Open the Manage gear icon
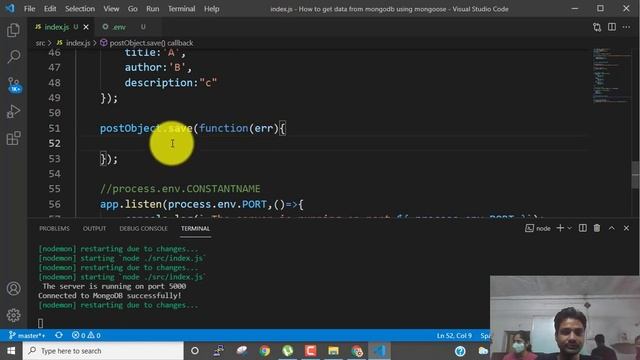The height and width of the screenshot is (360, 640). click(x=13, y=315)
